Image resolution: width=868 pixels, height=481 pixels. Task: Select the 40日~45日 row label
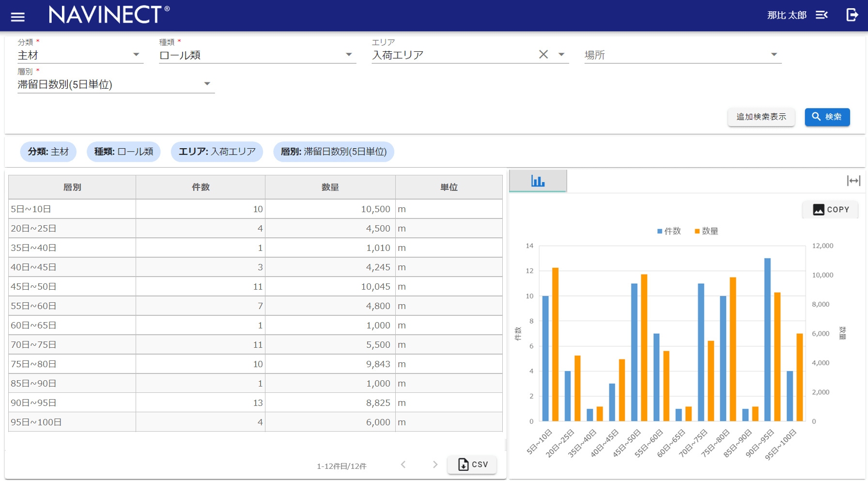pyautogui.click(x=33, y=267)
